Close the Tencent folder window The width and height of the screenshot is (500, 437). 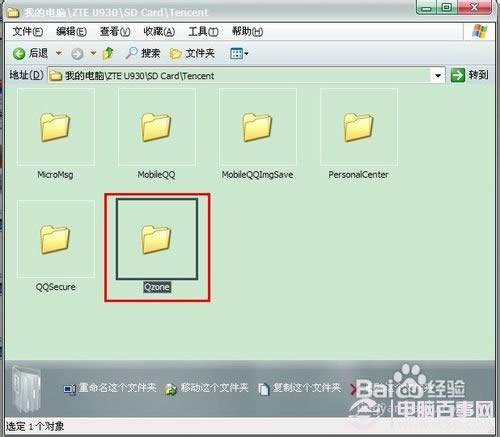pyautogui.click(x=474, y=7)
